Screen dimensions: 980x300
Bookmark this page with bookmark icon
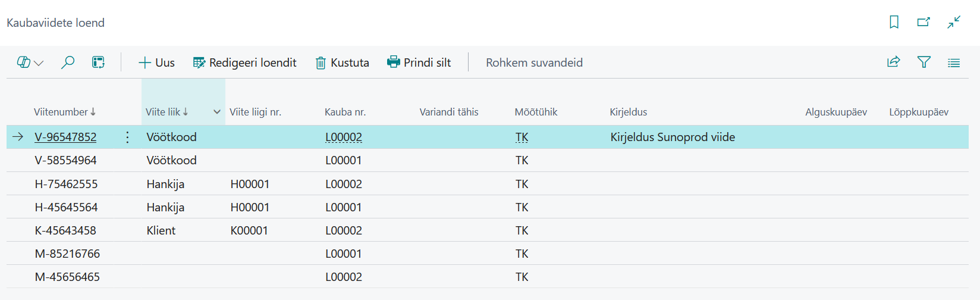point(894,22)
